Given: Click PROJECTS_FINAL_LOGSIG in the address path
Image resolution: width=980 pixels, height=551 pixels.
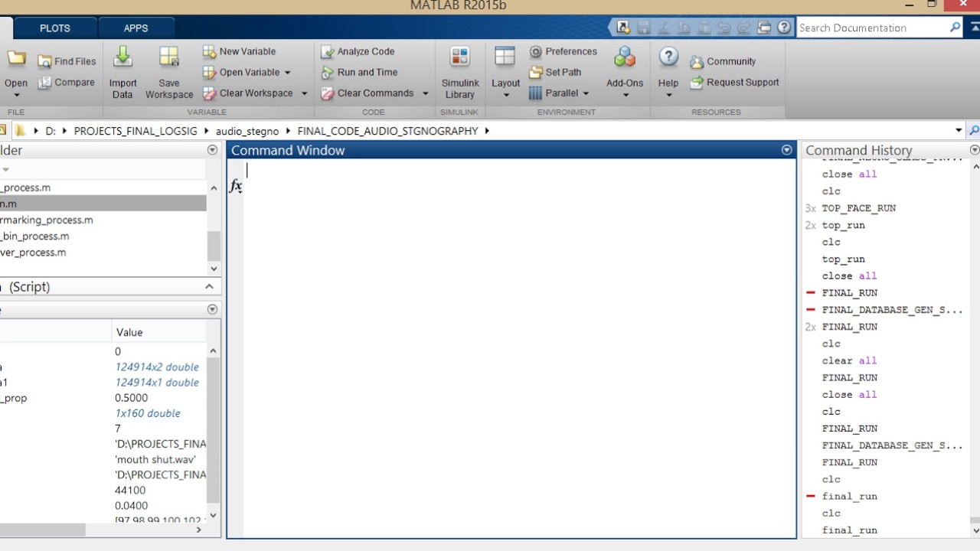Looking at the screenshot, I should tap(136, 131).
